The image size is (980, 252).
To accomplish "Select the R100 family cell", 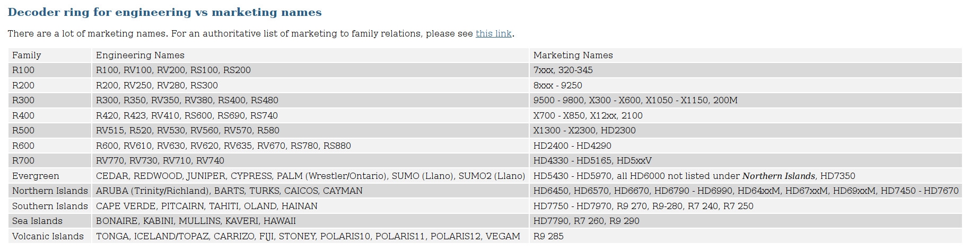I will (x=23, y=70).
